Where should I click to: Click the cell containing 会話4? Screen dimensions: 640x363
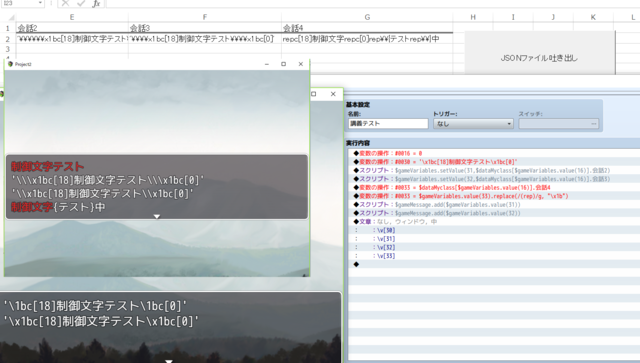[367, 28]
